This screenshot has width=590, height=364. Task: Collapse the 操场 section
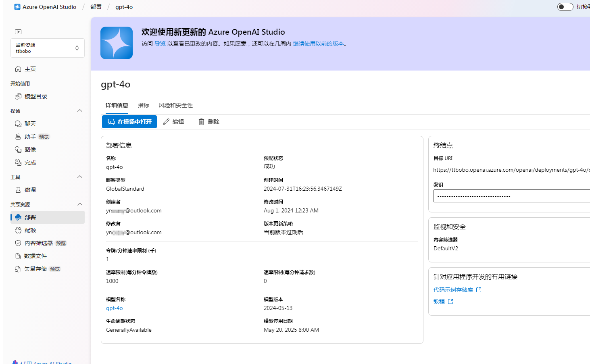(80, 111)
